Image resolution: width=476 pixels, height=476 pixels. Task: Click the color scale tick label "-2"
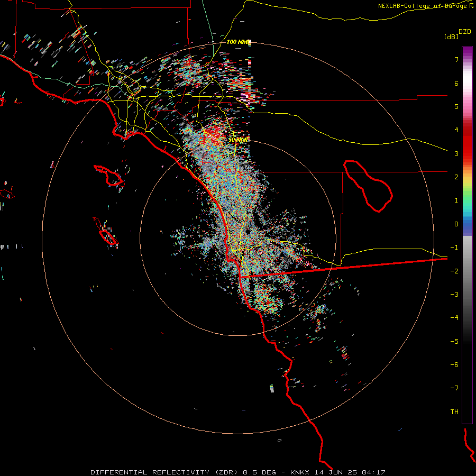point(454,271)
